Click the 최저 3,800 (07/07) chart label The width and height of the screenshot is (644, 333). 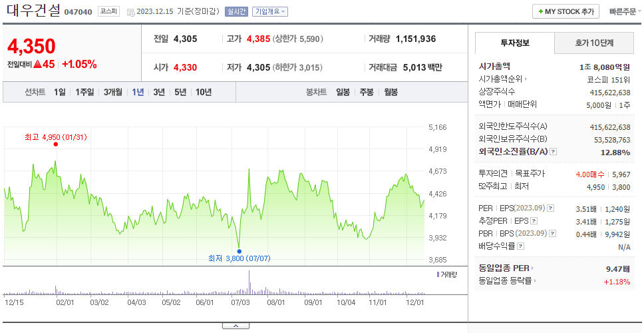click(x=240, y=258)
